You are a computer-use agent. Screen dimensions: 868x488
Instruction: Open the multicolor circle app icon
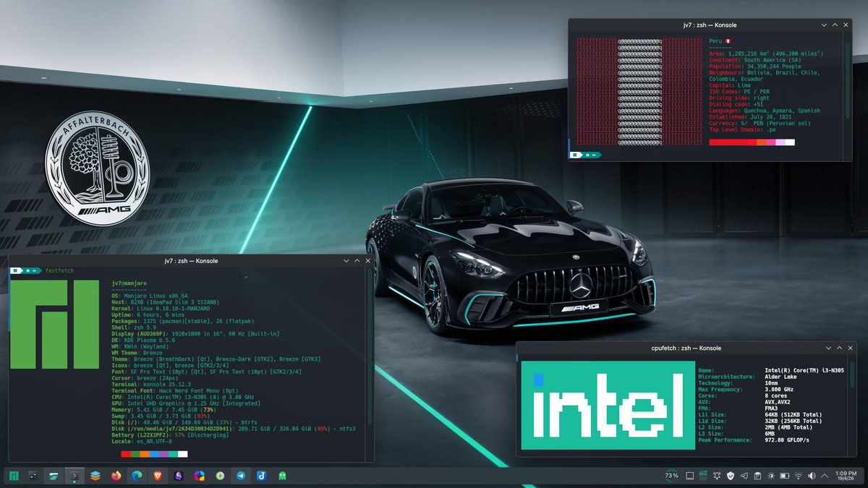point(199,476)
